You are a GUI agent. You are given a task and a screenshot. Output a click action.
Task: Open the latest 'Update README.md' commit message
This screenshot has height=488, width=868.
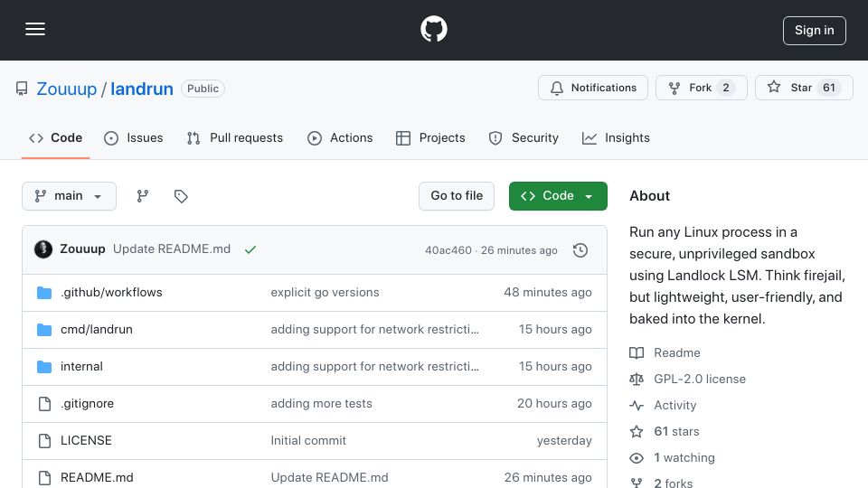[x=172, y=249]
